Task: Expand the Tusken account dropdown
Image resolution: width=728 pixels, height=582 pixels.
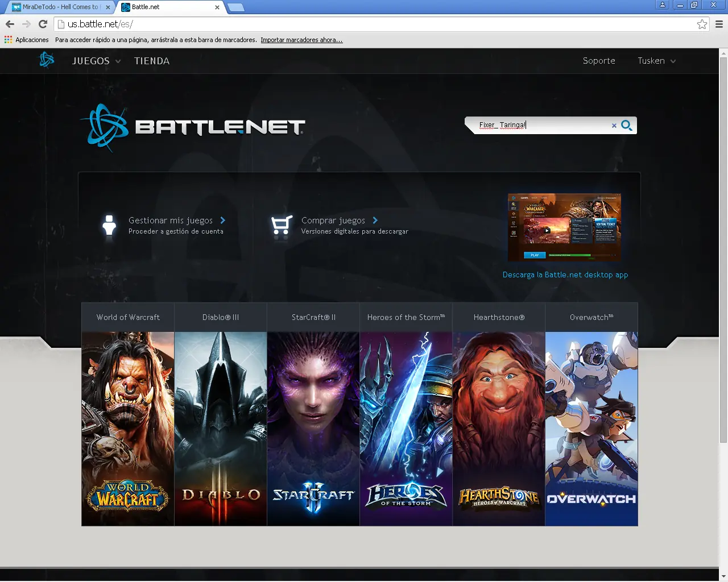Action: tap(657, 61)
